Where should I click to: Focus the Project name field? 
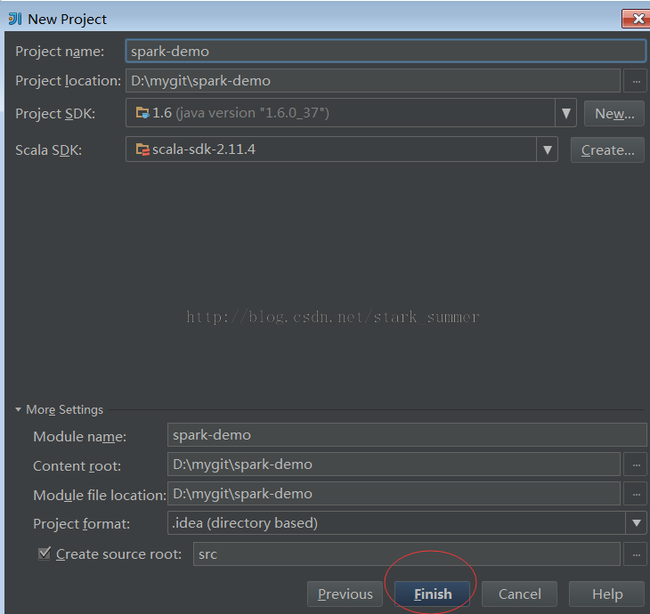pos(386,51)
